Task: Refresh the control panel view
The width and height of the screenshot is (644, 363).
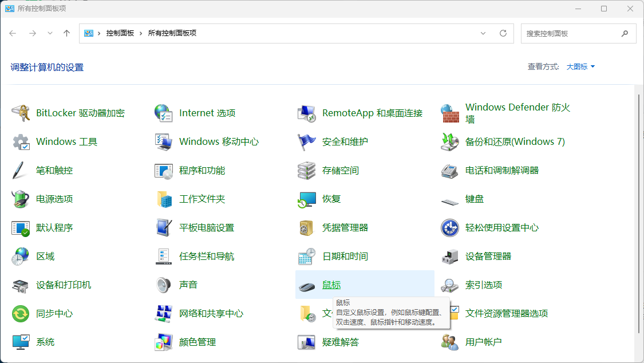Action: tap(503, 33)
